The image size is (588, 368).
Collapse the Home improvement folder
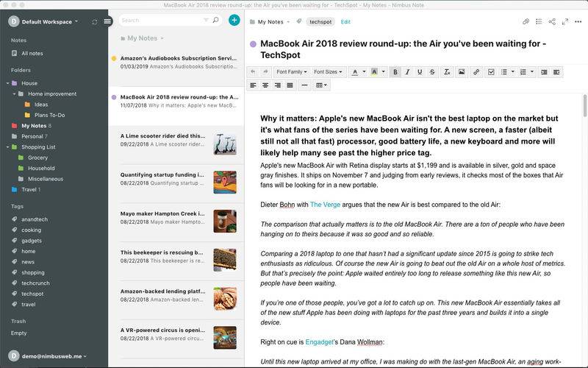pos(14,94)
